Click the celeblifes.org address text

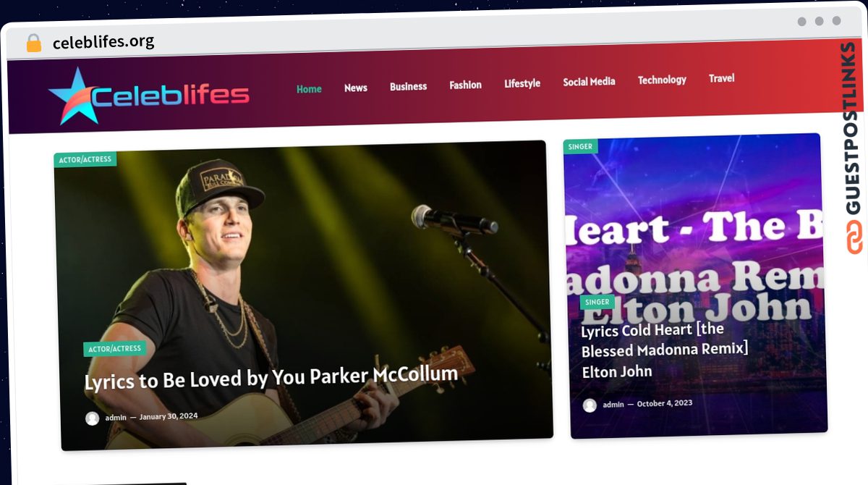click(x=103, y=42)
